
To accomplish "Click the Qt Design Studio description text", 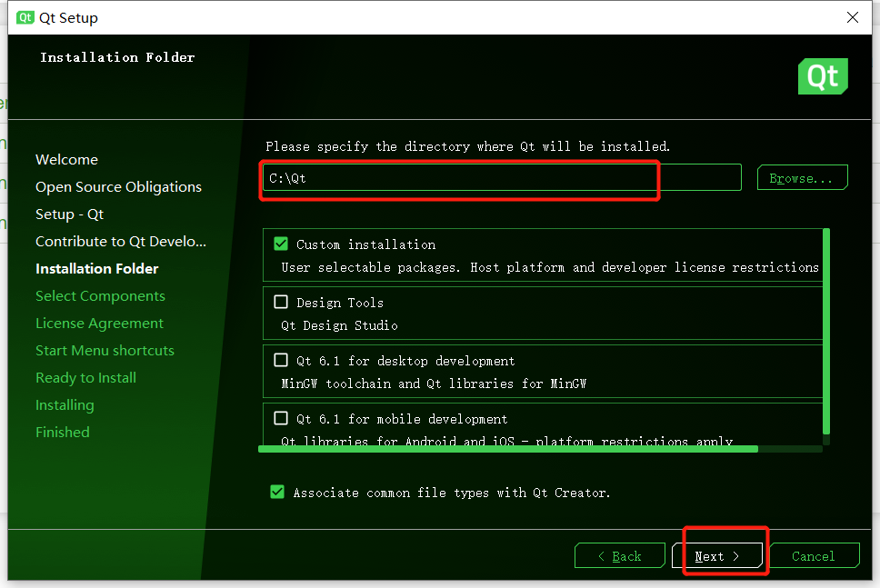I will click(x=339, y=325).
